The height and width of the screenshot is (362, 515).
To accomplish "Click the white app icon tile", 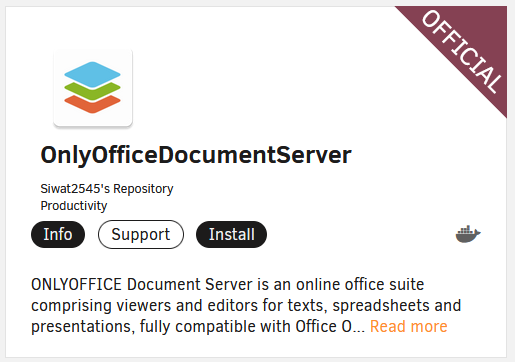I will pos(93,88).
